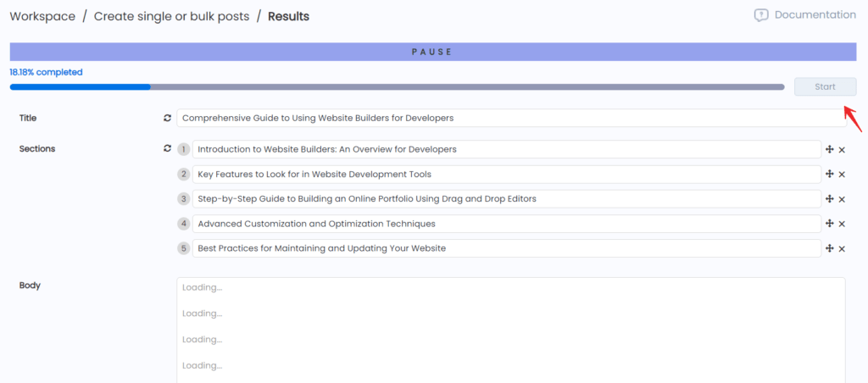Click the Body label

click(x=30, y=286)
